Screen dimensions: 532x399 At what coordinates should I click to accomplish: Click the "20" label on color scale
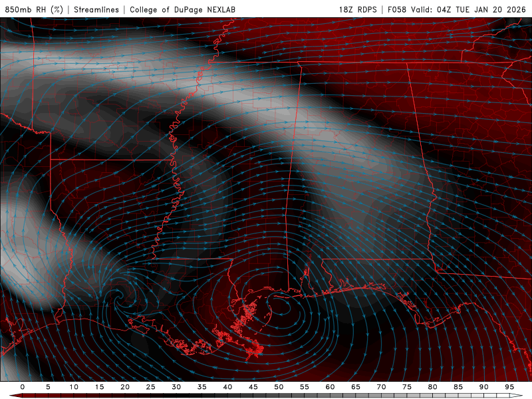point(125,387)
